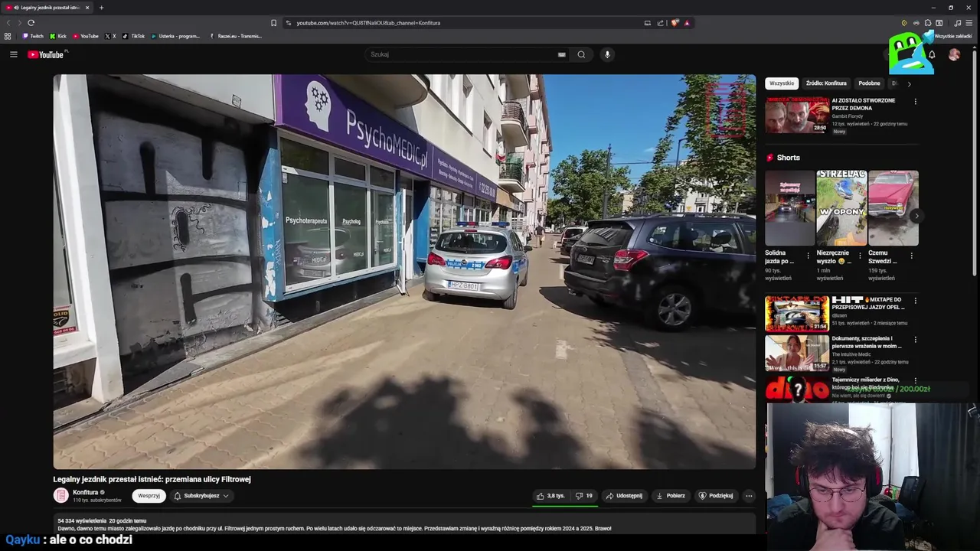Open options for Niezręcznie wyszło short
The height and width of the screenshot is (551, 980).
tap(860, 256)
